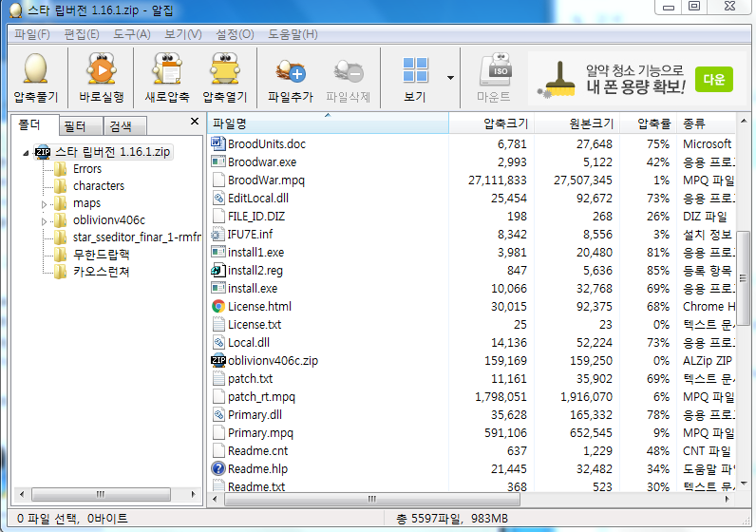Click the 보기 (view) grid icon
The width and height of the screenshot is (756, 532).
(415, 70)
